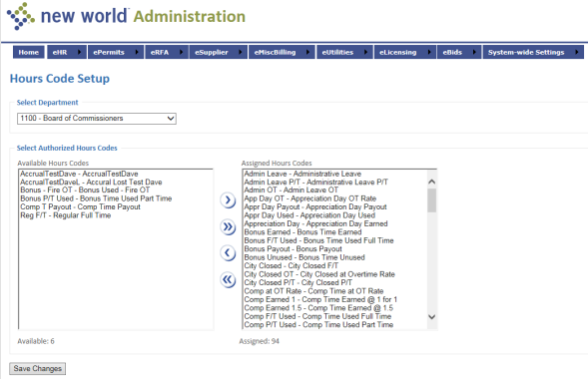Click the move selected left arrow icon
Image resolution: width=588 pixels, height=379 pixels.
pos(228,253)
